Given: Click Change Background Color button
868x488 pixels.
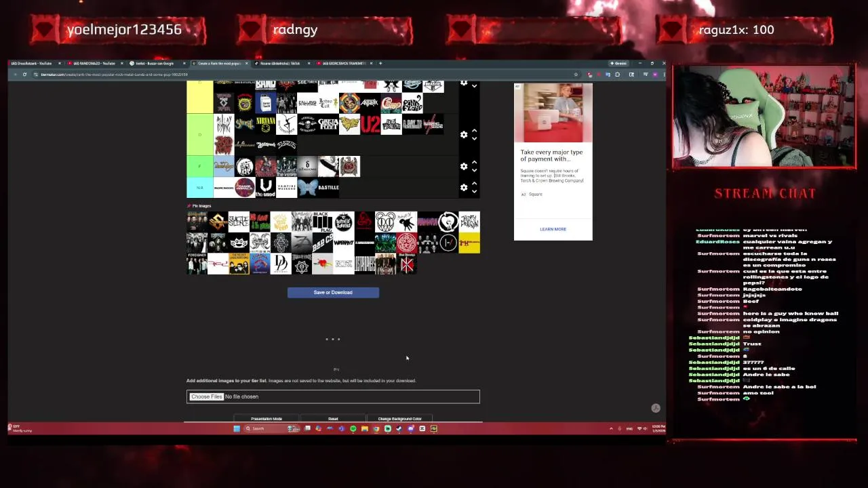Looking at the screenshot, I should pos(399,419).
